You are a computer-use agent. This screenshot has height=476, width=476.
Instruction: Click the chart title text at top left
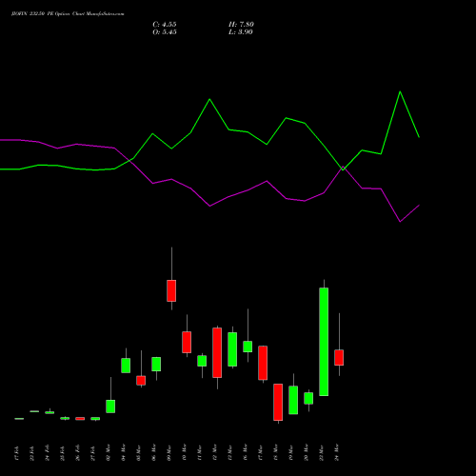coord(68,14)
